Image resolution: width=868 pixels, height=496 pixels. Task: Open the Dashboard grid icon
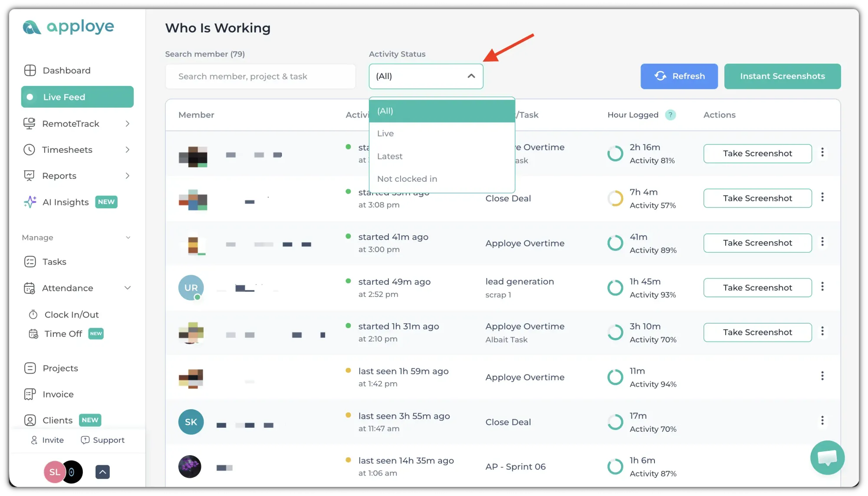[x=30, y=70]
